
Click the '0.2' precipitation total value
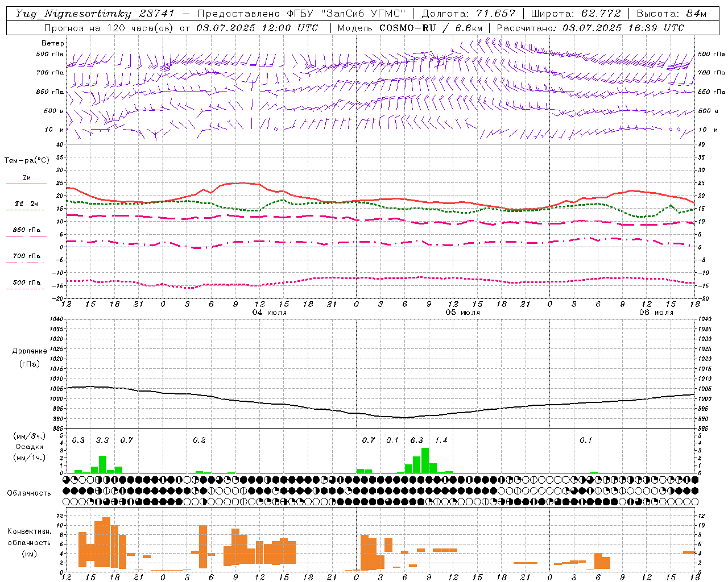[x=199, y=440]
